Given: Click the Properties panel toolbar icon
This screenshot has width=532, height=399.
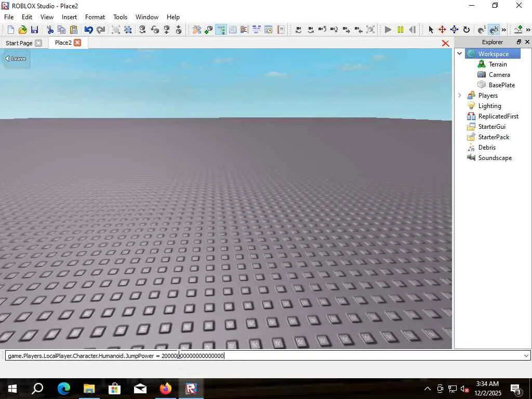Looking at the screenshot, I should (x=233, y=30).
